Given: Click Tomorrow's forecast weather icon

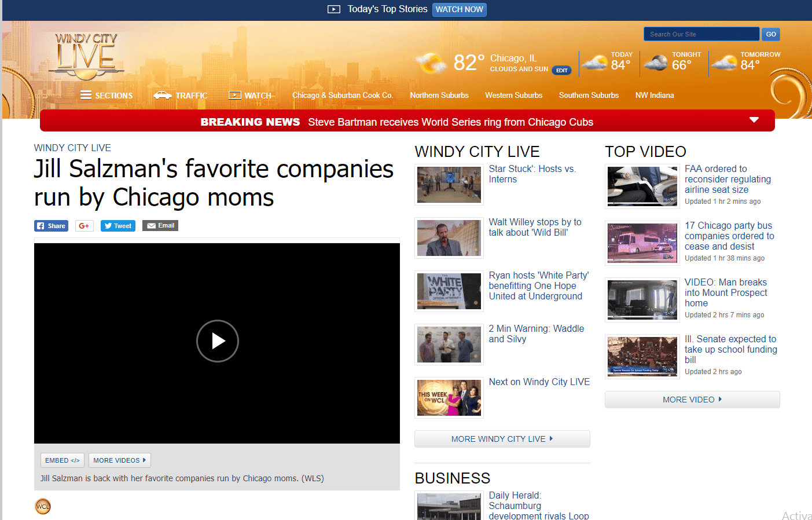Looking at the screenshot, I should coord(724,63).
